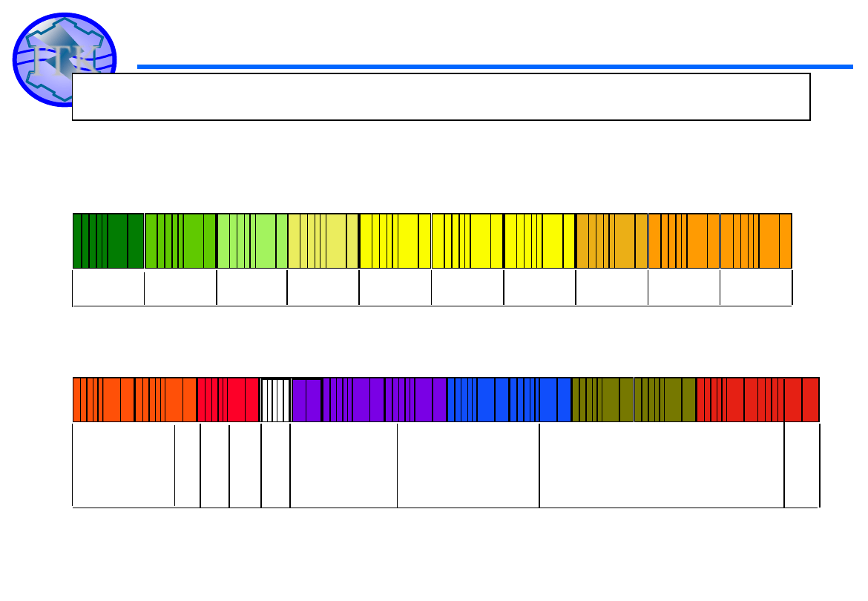Click the empty cell beneath the white segment
868x601 pixels.
(x=275, y=465)
